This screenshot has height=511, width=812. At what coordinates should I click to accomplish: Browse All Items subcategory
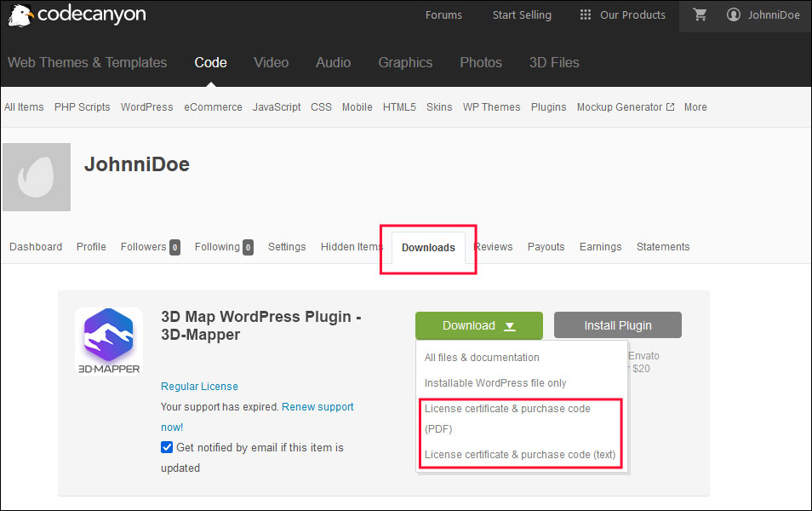(x=24, y=106)
